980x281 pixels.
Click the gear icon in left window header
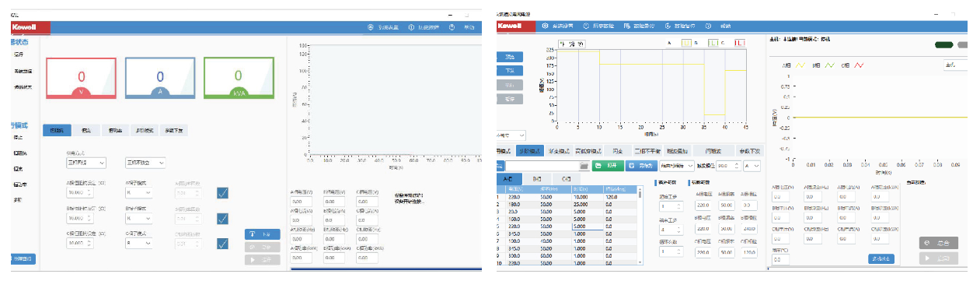click(x=371, y=27)
